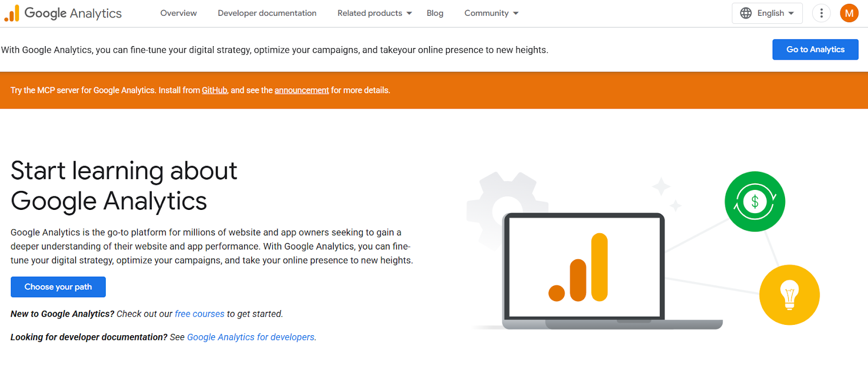Go to the Overview tab
Image resolution: width=868 pixels, height=371 pixels.
[x=178, y=13]
